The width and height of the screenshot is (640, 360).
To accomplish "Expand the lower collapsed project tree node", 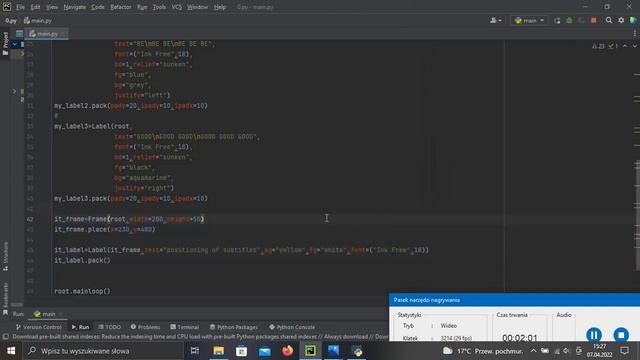I will click(14, 91).
